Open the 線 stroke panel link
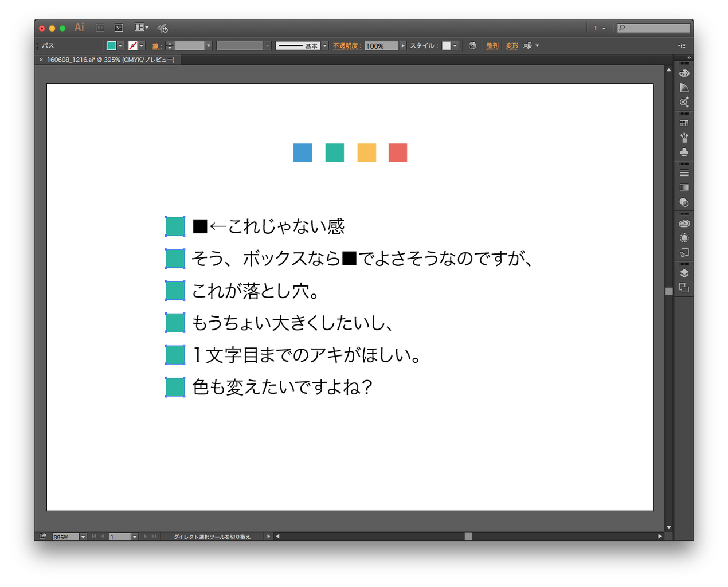Screen dimensions: 728x587 tap(156, 46)
